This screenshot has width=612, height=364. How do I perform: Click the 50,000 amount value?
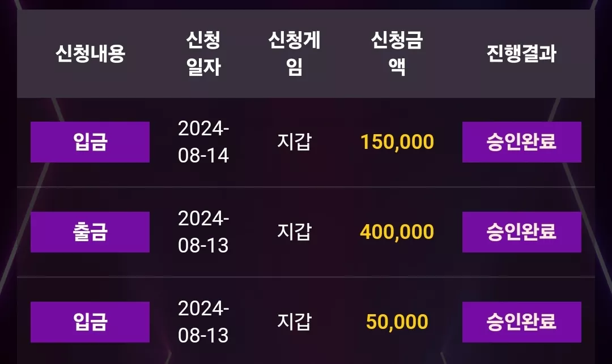[x=397, y=322]
